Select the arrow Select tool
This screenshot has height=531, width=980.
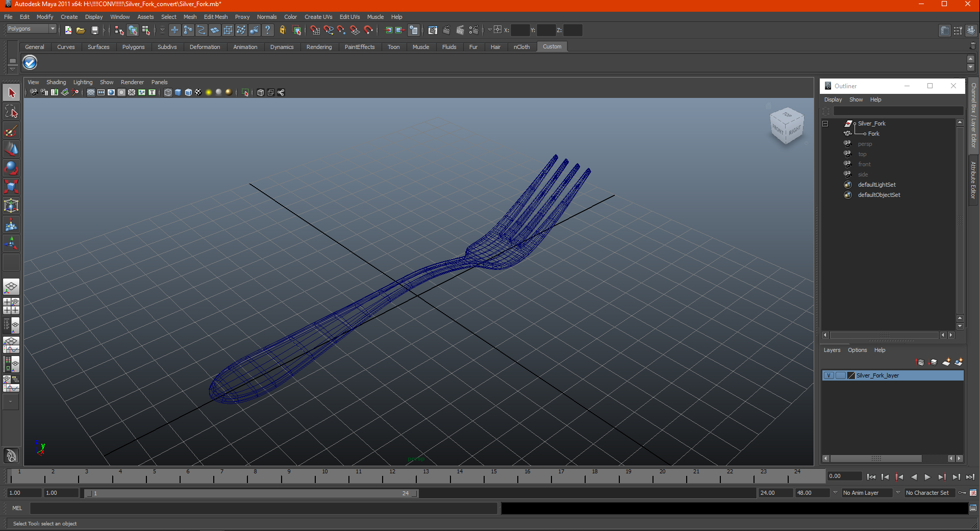11,93
